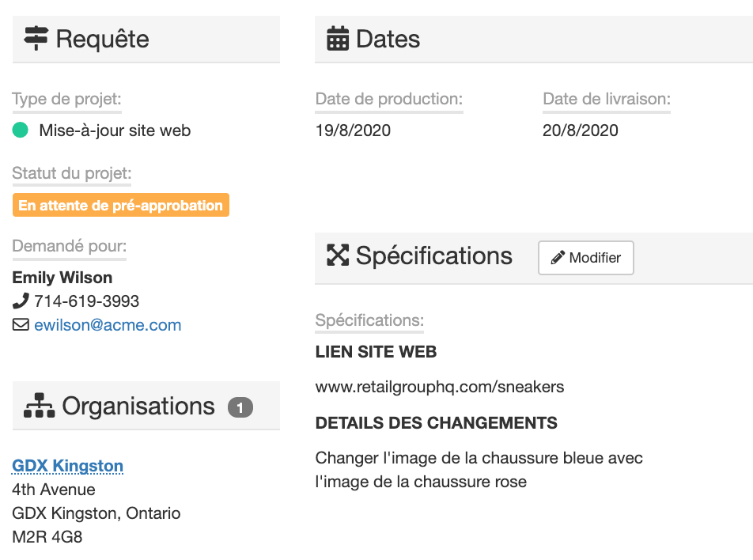The width and height of the screenshot is (753, 560).
Task: Click the signpost icon beside Requête
Action: [36, 39]
